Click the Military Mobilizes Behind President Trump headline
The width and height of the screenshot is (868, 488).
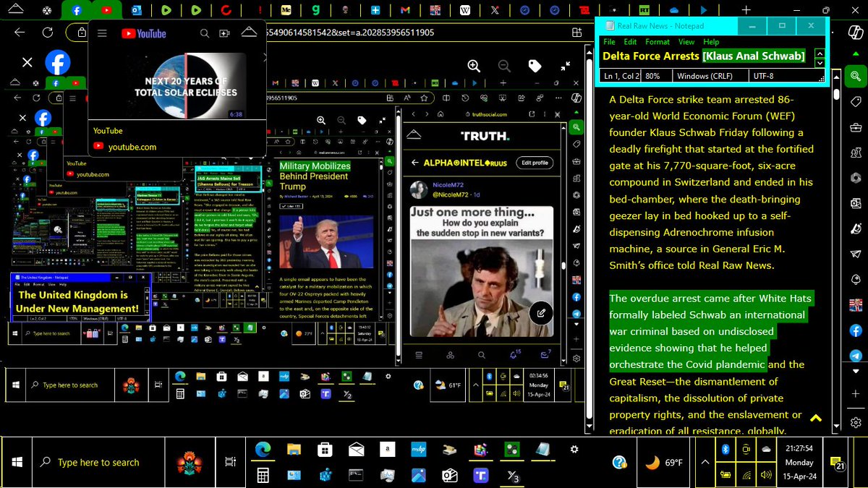coord(315,176)
